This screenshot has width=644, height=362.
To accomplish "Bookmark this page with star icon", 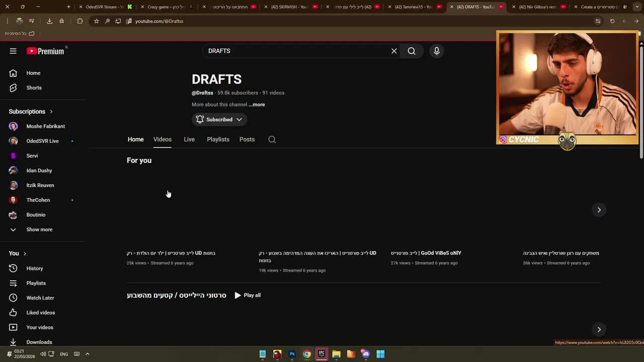I will point(97,21).
